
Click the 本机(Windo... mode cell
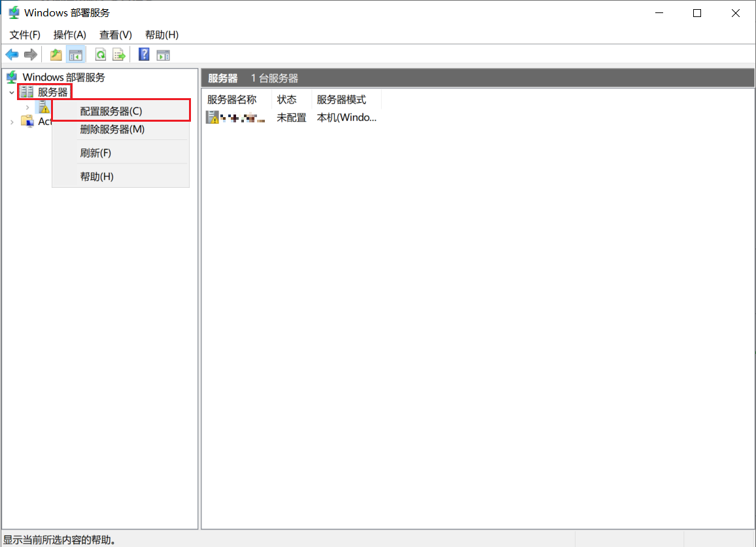pyautogui.click(x=347, y=118)
